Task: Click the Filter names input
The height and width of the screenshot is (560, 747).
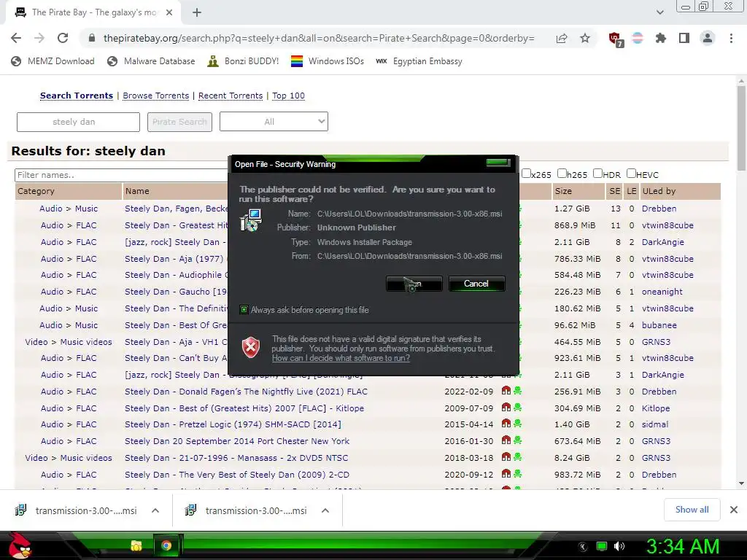Action: click(x=122, y=175)
